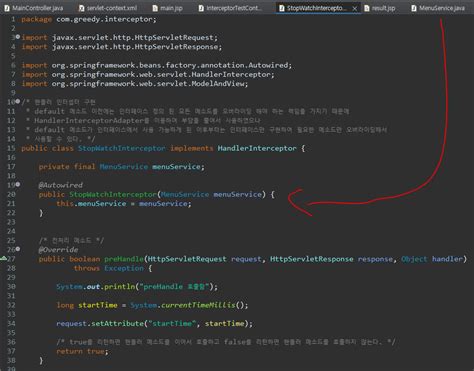Click line number 23 in gutter

[11, 222]
